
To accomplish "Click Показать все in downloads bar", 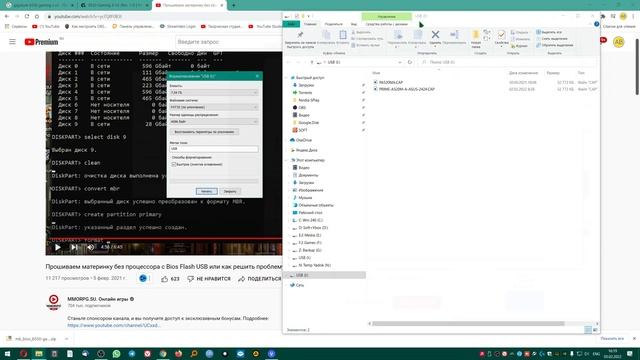I will pos(612,339).
